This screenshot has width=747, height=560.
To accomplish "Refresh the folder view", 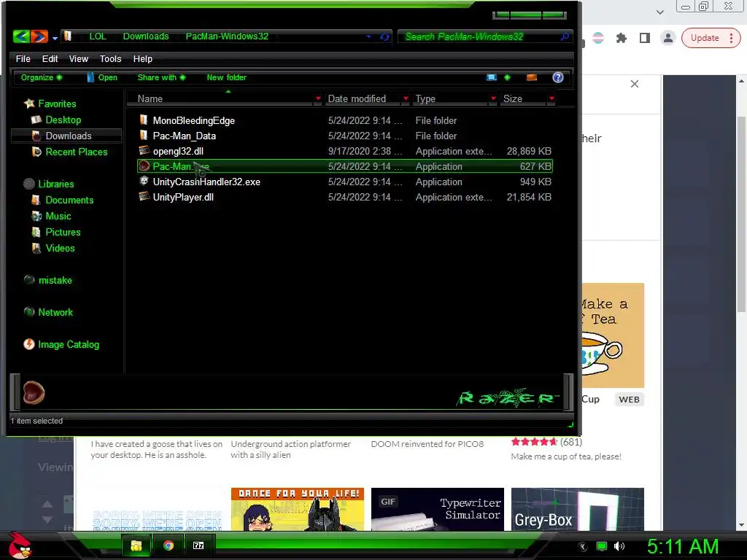I will click(x=384, y=36).
